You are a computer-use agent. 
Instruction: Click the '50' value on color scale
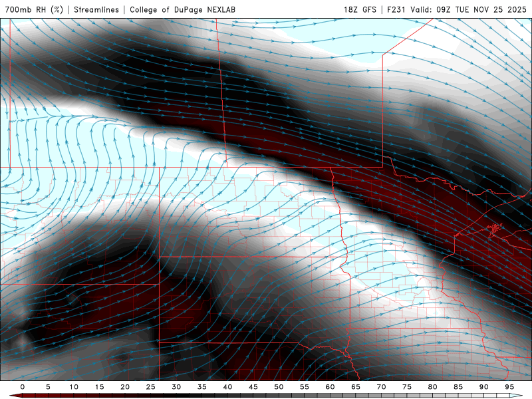[279, 387]
